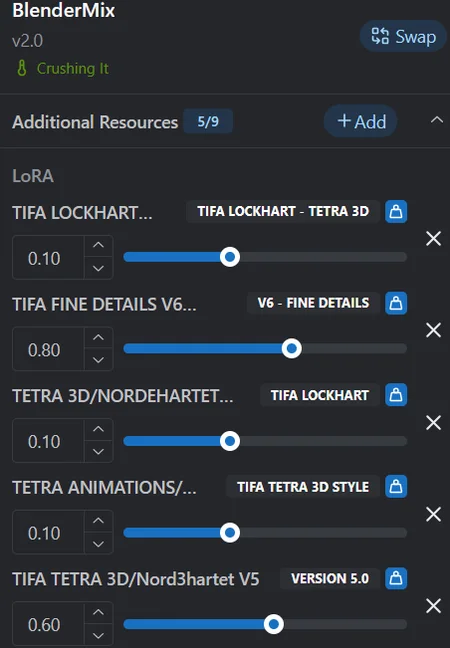Swap the BlenderMix base model

coord(403,36)
